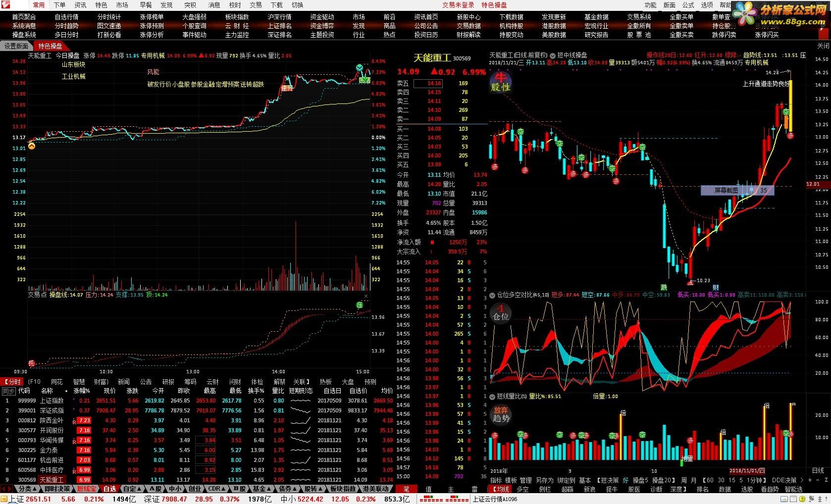This screenshot has height=504, width=831.
Task: Click the red 笔 button
Action: tap(406, 489)
